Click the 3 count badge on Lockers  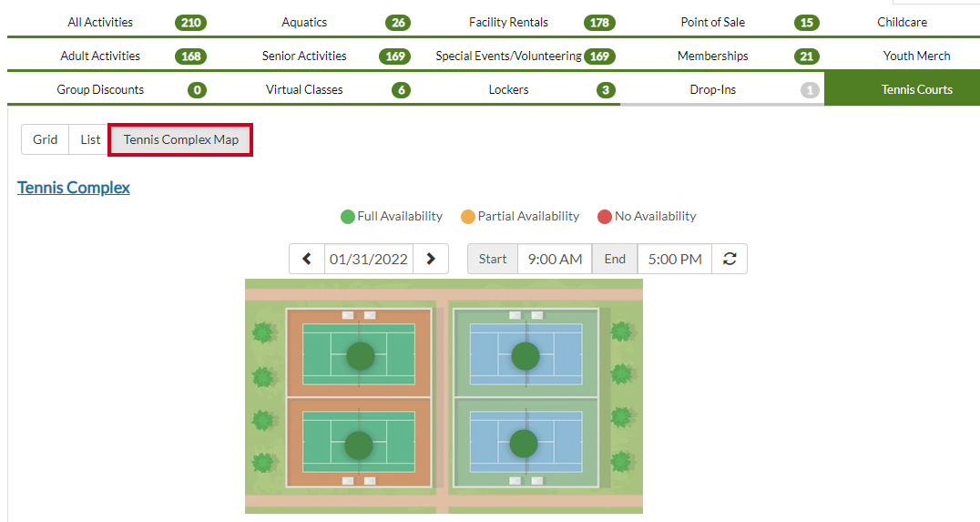pyautogui.click(x=606, y=91)
